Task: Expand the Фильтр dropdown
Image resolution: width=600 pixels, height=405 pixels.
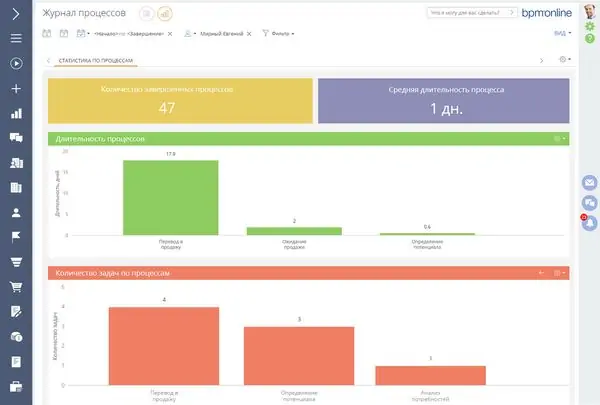Action: [281, 33]
